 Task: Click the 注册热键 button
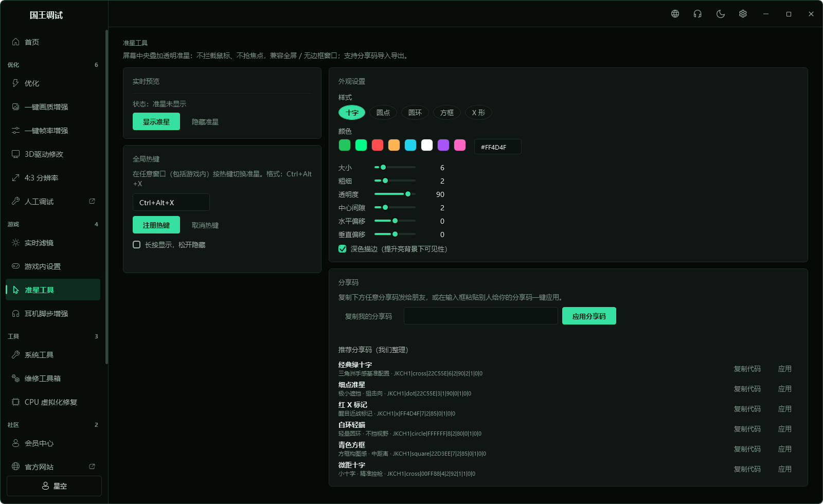point(156,225)
